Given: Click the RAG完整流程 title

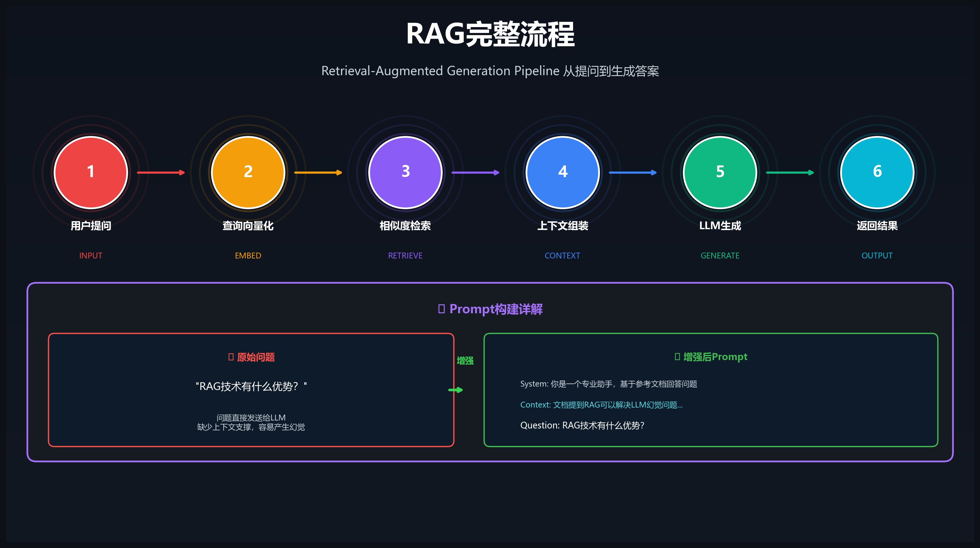Looking at the screenshot, I should [x=490, y=34].
